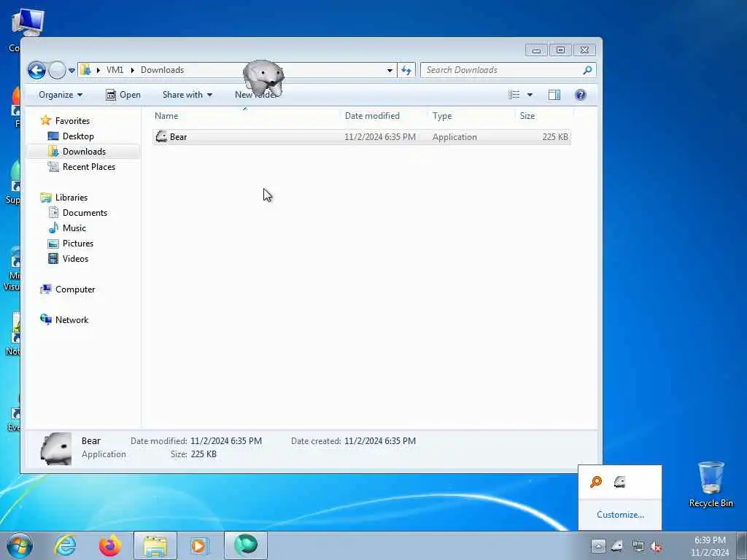Open Desktop in Favorites
Viewport: 747px width, 560px height.
(x=78, y=136)
